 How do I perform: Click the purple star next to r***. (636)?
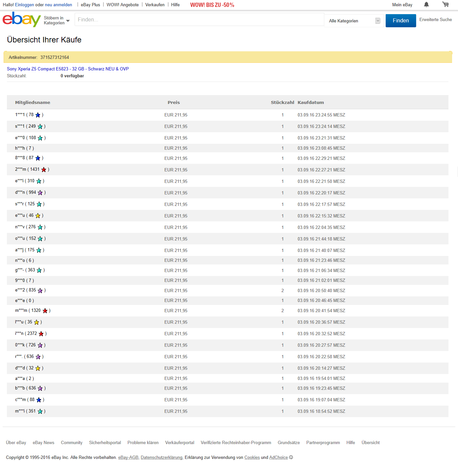[38, 357]
